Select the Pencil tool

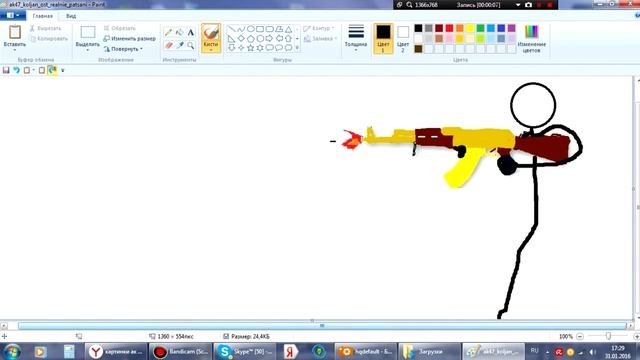tap(168, 33)
